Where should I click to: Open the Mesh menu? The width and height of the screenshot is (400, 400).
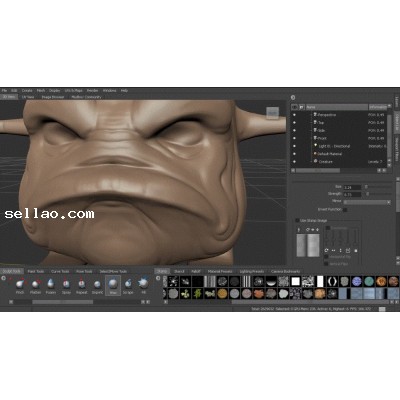tap(41, 91)
